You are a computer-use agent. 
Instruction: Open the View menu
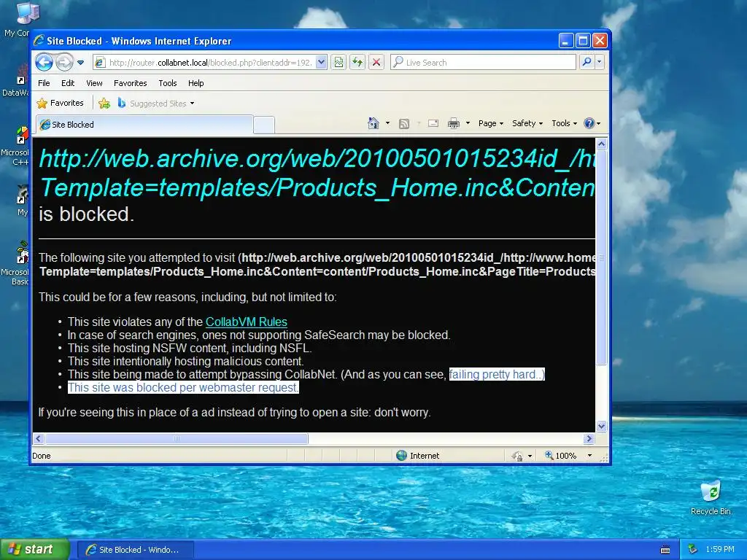(x=94, y=83)
